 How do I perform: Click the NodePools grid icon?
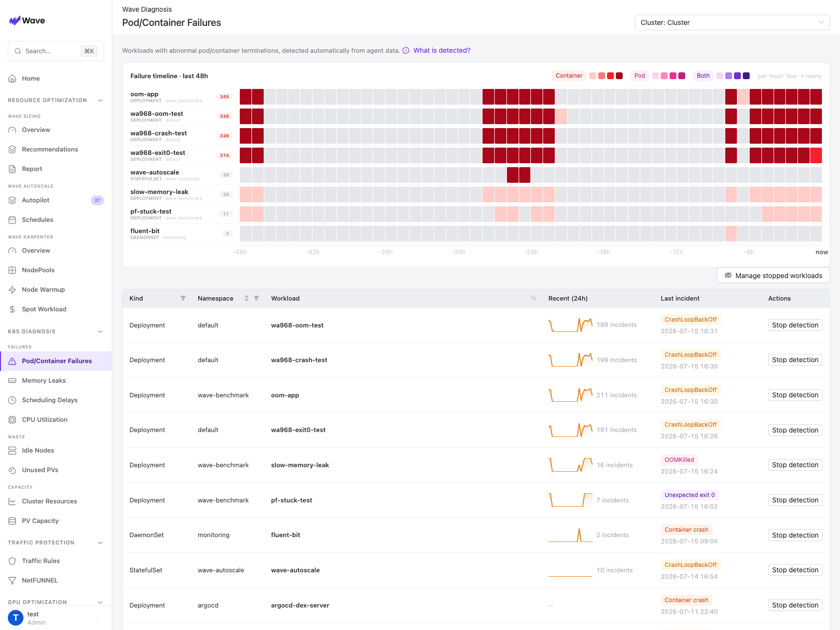tap(12, 270)
